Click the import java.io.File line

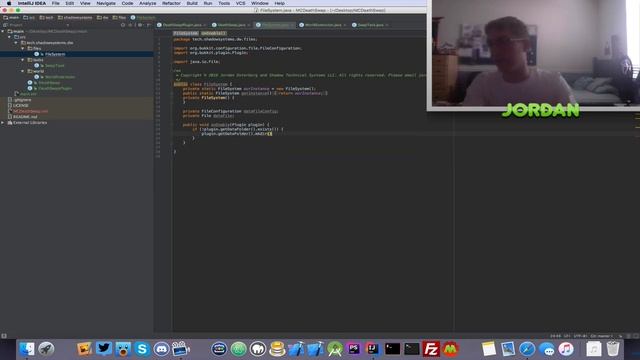197,62
